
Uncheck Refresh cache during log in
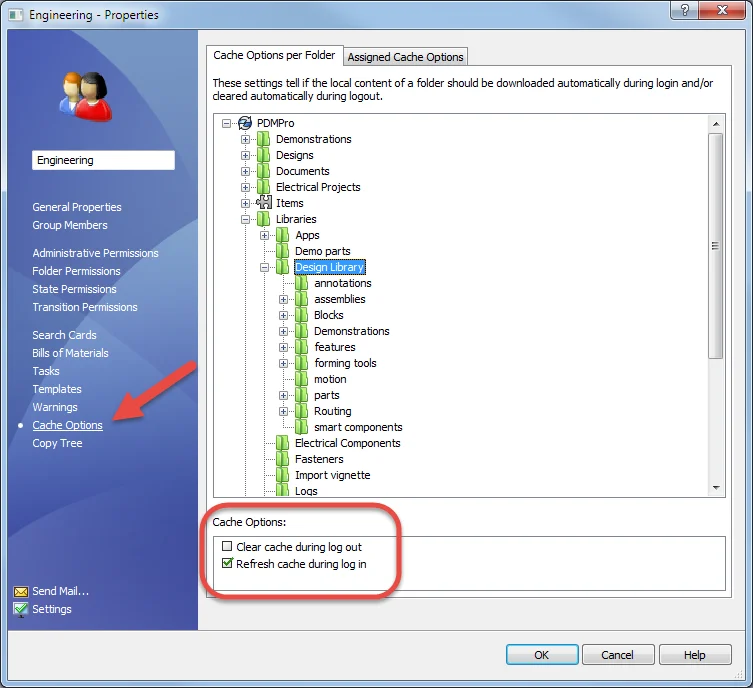[x=227, y=563]
